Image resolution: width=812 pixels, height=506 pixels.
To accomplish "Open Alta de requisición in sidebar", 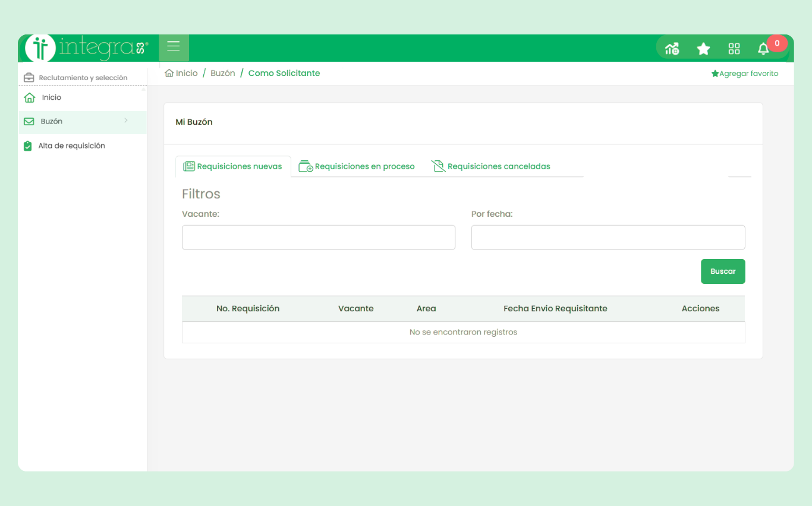I will click(x=71, y=146).
